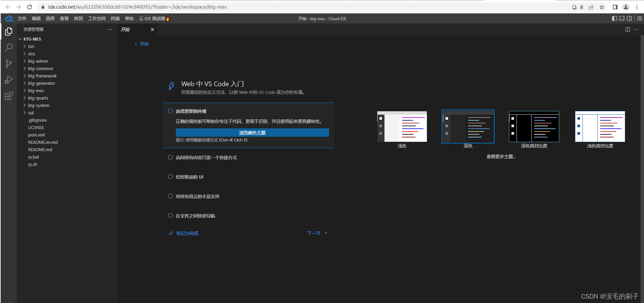Click the Split Editor icon above the editor
The width and height of the screenshot is (644, 303).
pos(627,29)
